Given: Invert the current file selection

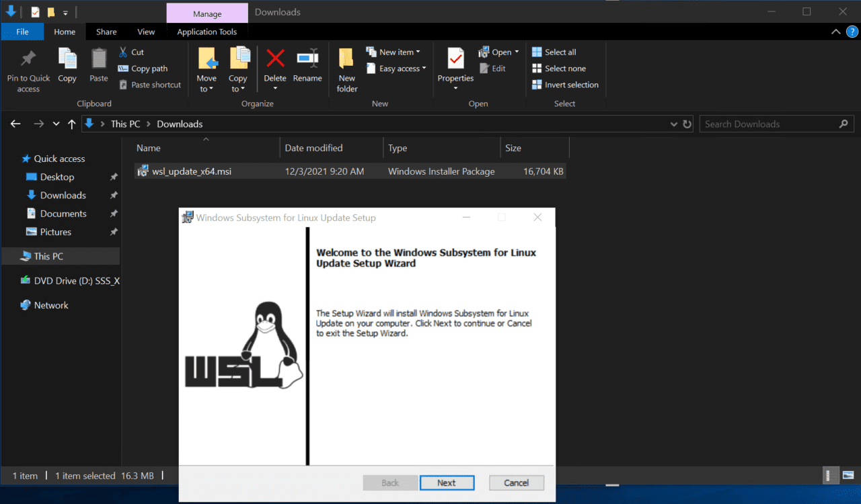Looking at the screenshot, I should [565, 85].
